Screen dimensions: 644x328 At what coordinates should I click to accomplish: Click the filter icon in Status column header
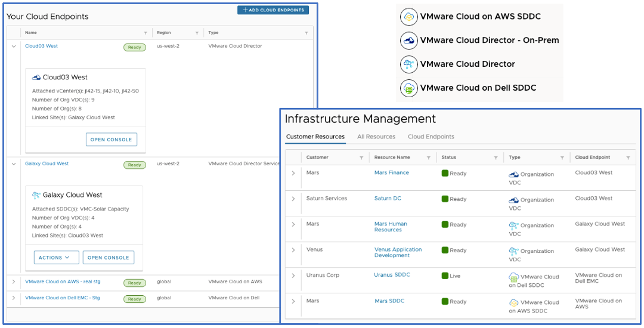[x=496, y=158]
